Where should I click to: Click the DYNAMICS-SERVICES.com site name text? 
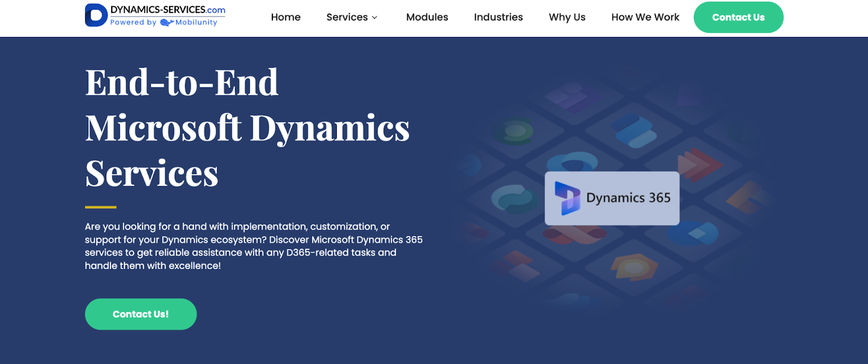coord(168,10)
